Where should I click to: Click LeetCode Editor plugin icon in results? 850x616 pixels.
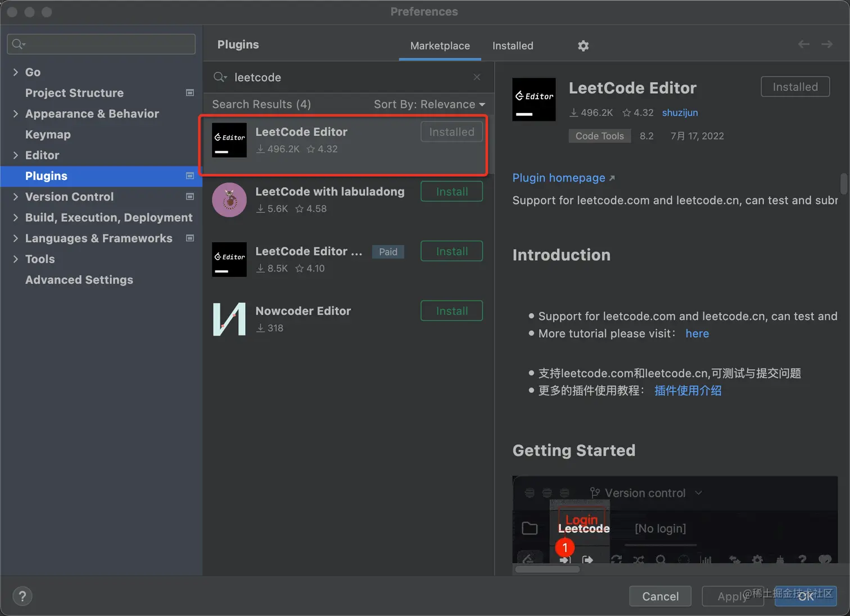[229, 140]
